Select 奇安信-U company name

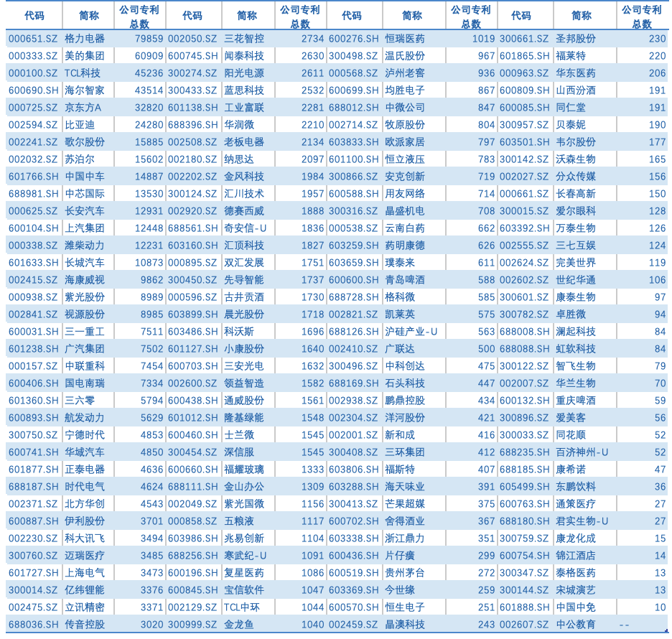coord(245,228)
